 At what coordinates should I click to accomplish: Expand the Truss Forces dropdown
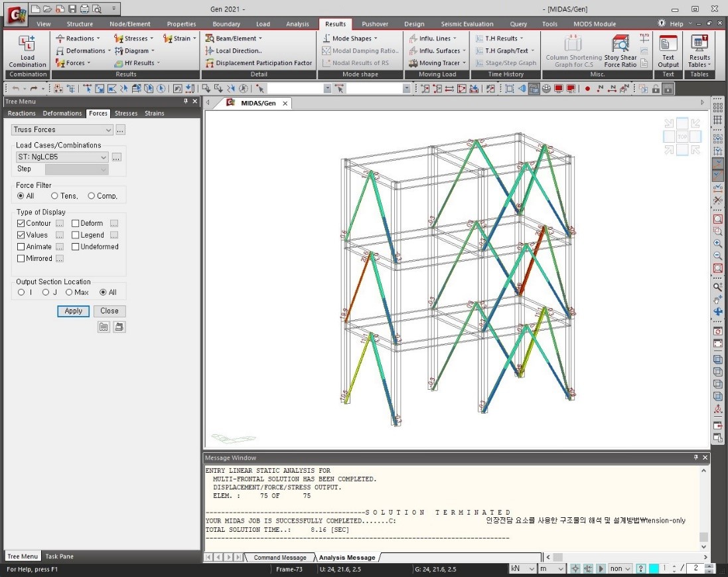(x=108, y=130)
